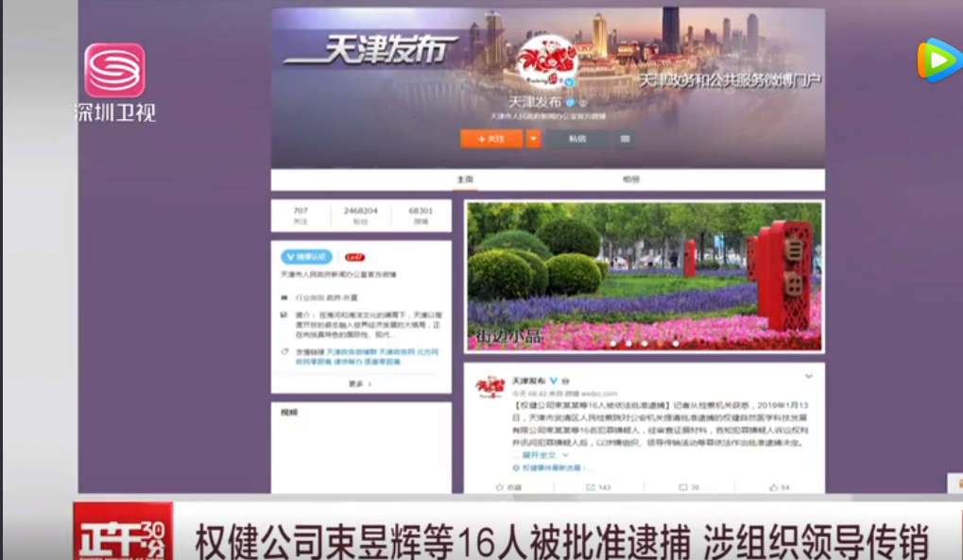Open the three-line menu button beside 私信

pyautogui.click(x=626, y=139)
